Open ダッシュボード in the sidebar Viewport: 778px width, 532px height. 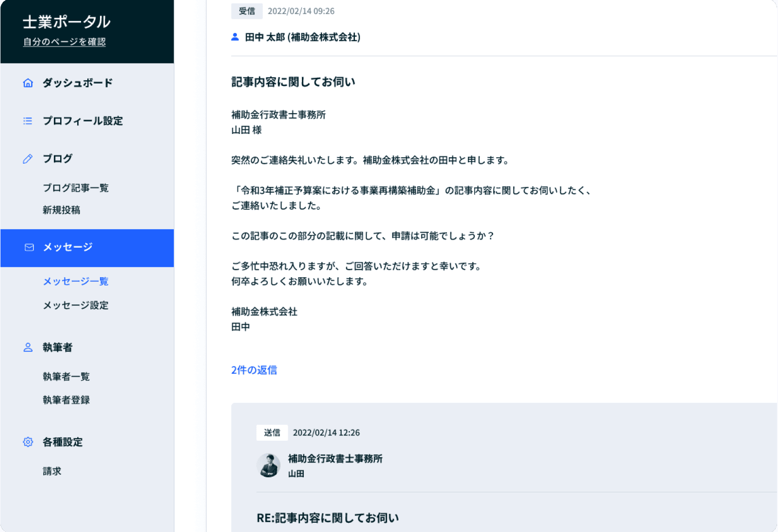click(78, 83)
